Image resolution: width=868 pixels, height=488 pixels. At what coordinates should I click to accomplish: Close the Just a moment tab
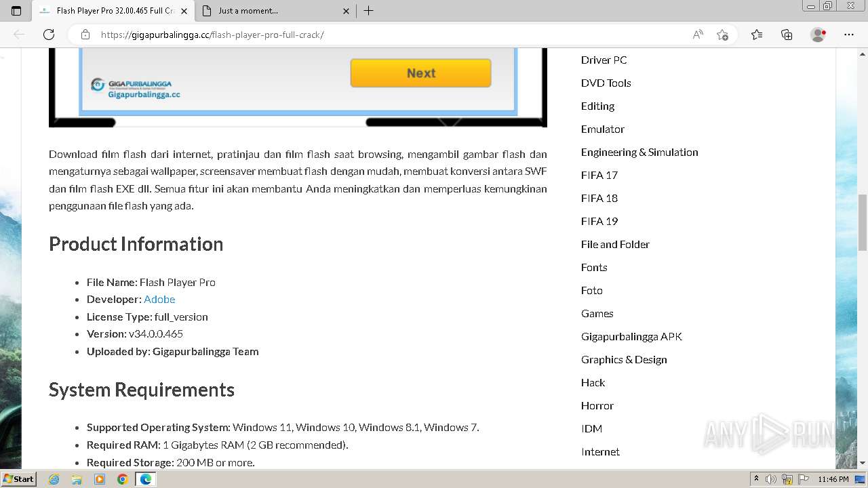point(346,11)
